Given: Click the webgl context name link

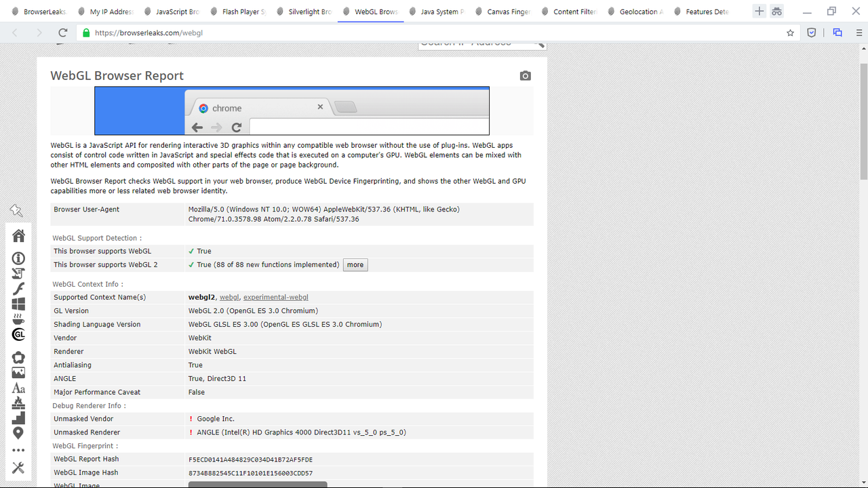Looking at the screenshot, I should pyautogui.click(x=229, y=298).
